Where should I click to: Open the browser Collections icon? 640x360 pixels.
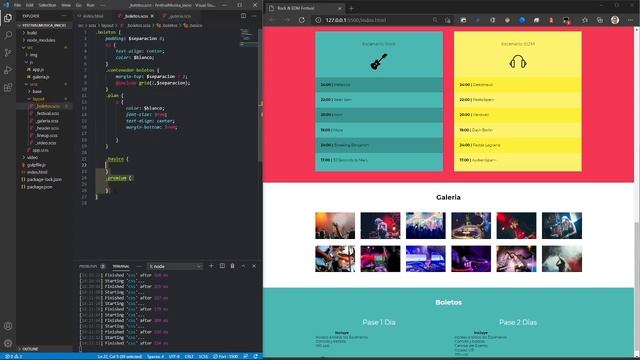[x=600, y=20]
